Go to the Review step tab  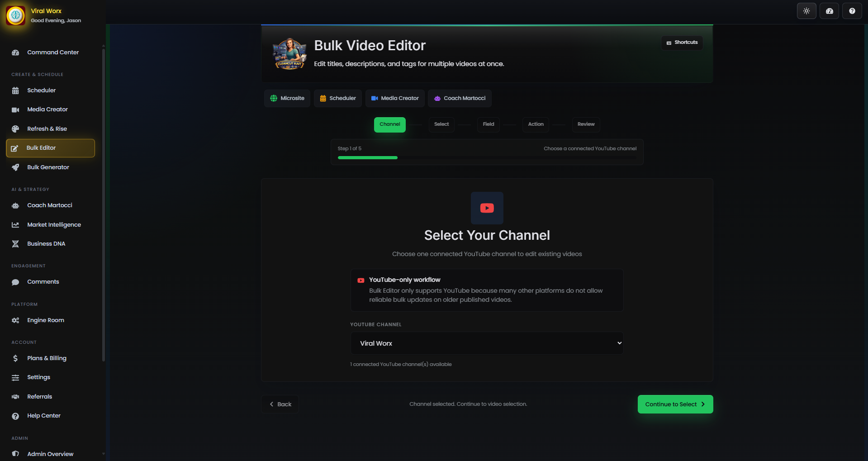pyautogui.click(x=586, y=124)
